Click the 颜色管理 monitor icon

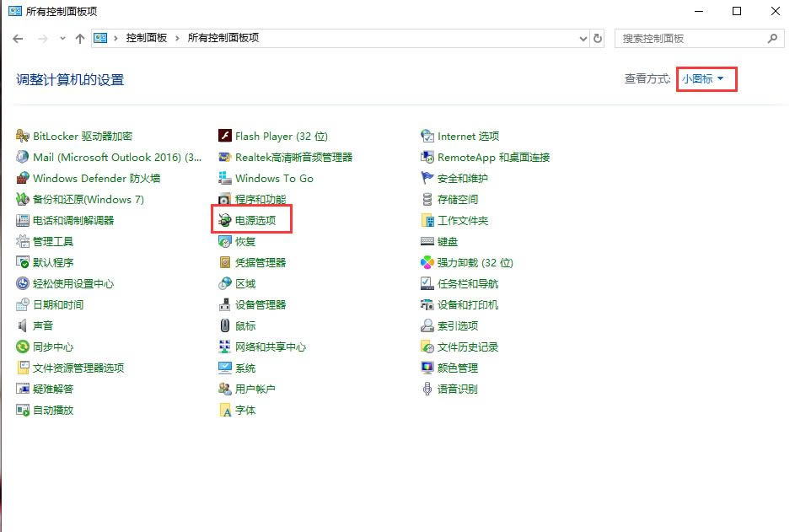pyautogui.click(x=427, y=368)
